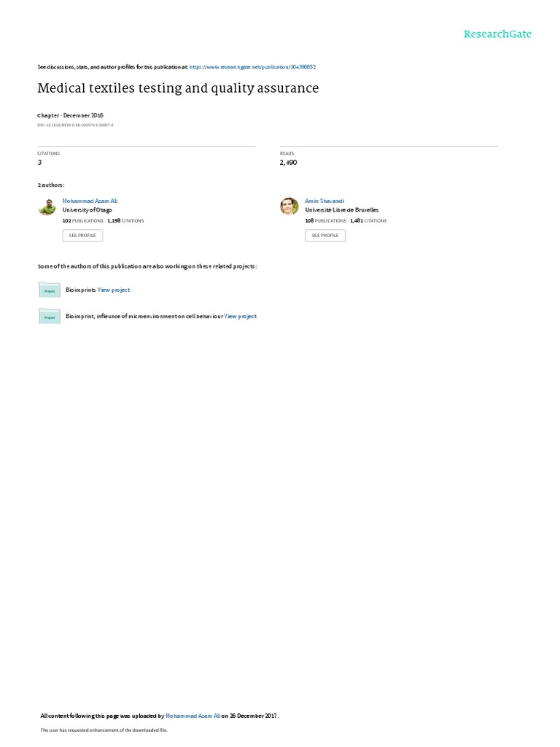Click the 2,490 reads count
560x747 pixels.
[x=288, y=163]
